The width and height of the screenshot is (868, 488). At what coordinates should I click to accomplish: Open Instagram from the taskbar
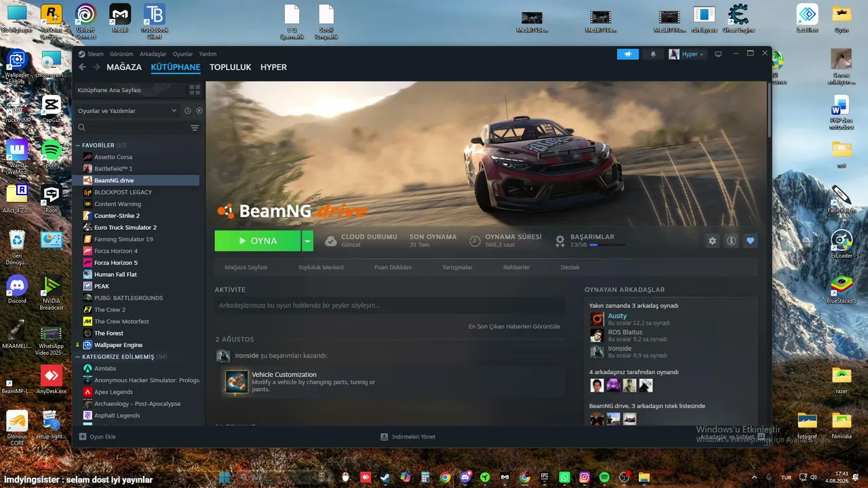click(585, 477)
